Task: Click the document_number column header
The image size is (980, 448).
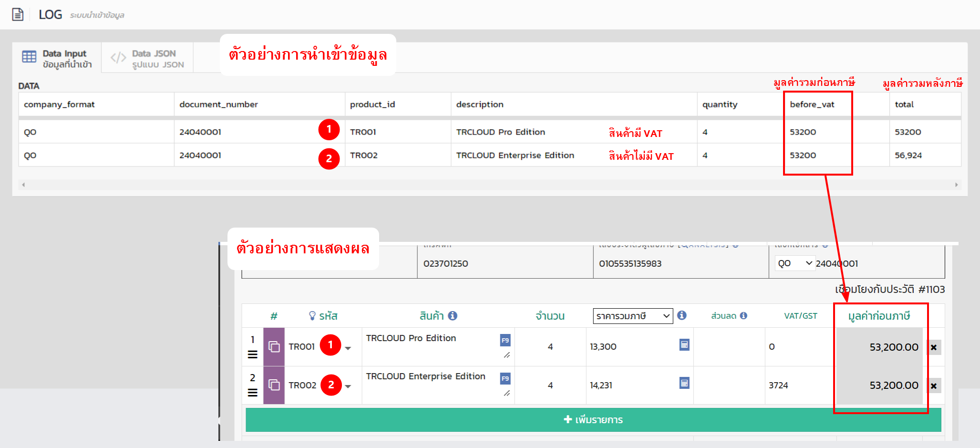Action: tap(259, 104)
